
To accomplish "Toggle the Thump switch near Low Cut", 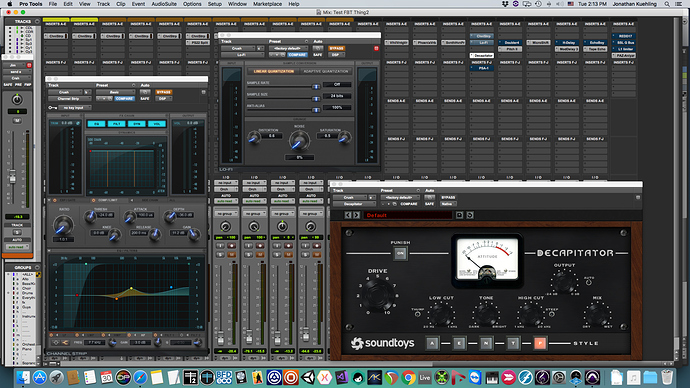I will pyautogui.click(x=418, y=314).
